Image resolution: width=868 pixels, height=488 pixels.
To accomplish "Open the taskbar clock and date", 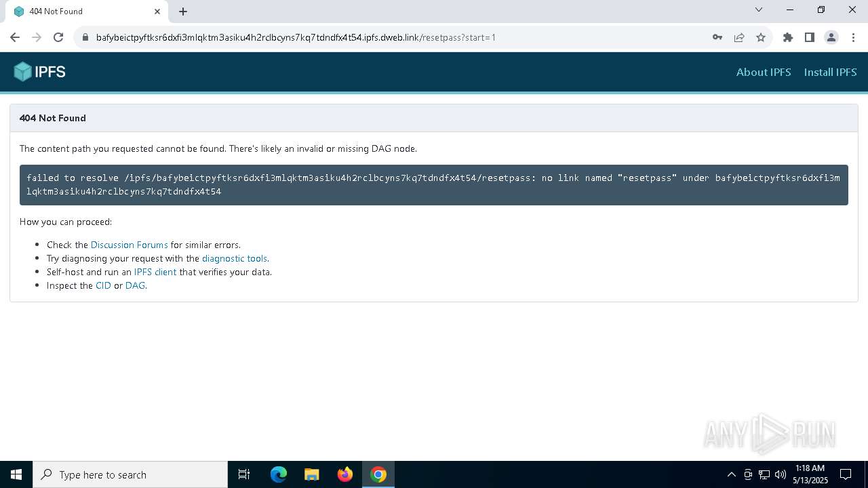I will point(810,474).
